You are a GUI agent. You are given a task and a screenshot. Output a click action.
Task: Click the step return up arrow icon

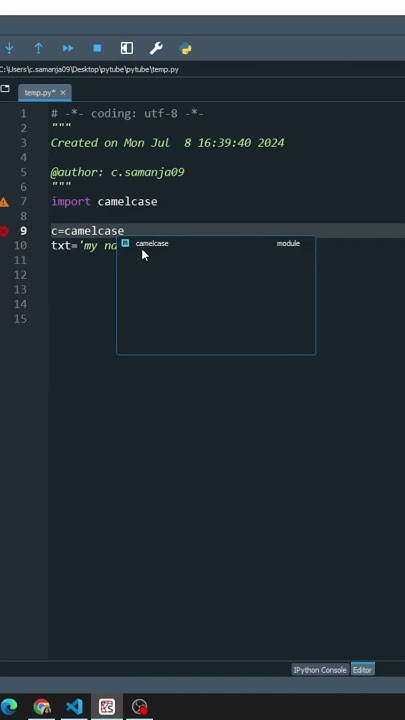[x=39, y=48]
